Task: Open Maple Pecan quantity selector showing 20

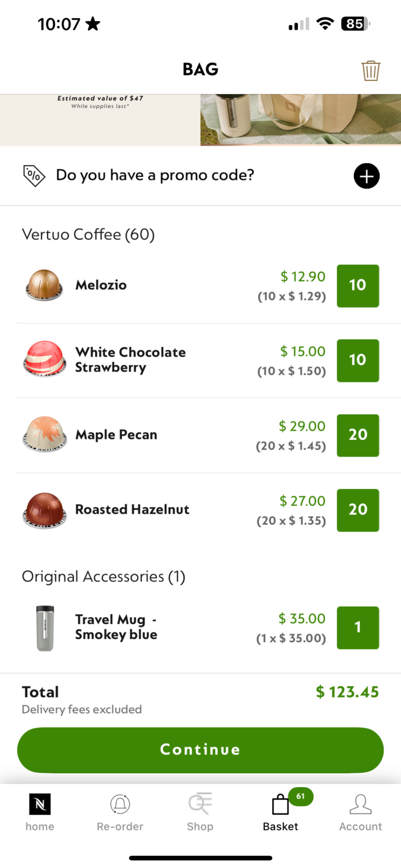Action: (358, 435)
